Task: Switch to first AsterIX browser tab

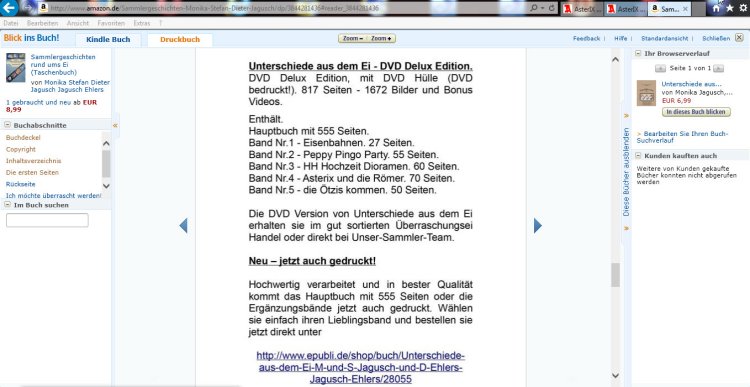Action: [x=582, y=9]
